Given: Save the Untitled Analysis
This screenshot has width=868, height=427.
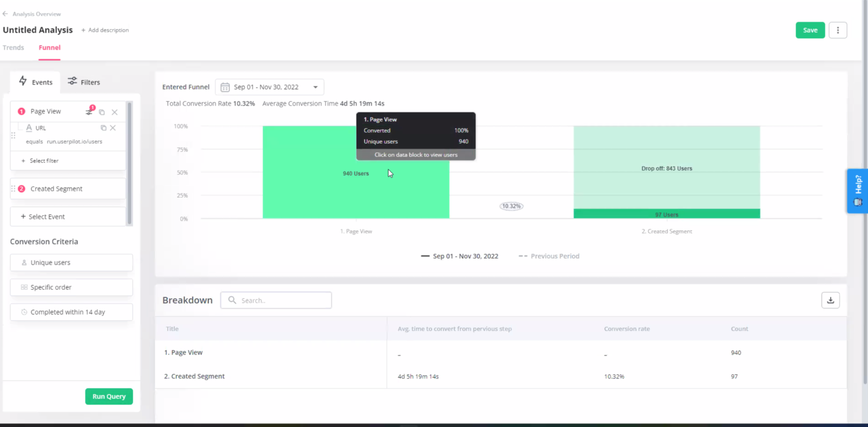Looking at the screenshot, I should 810,30.
